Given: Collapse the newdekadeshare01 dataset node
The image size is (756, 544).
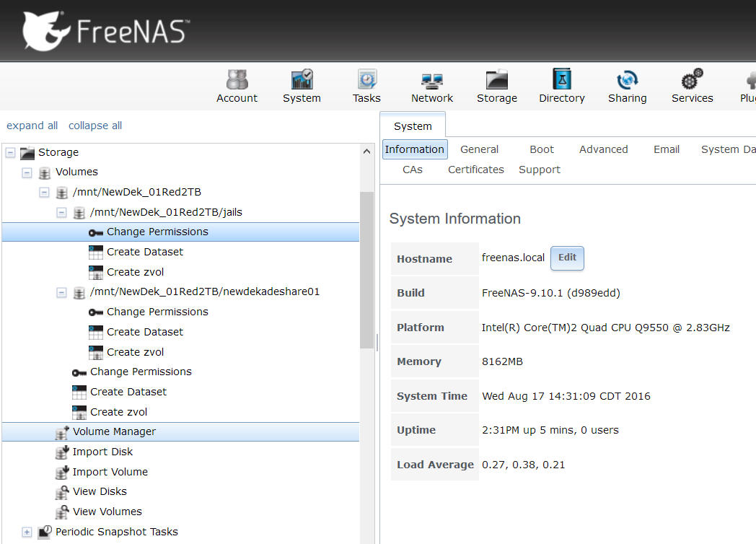Looking at the screenshot, I should coord(61,292).
